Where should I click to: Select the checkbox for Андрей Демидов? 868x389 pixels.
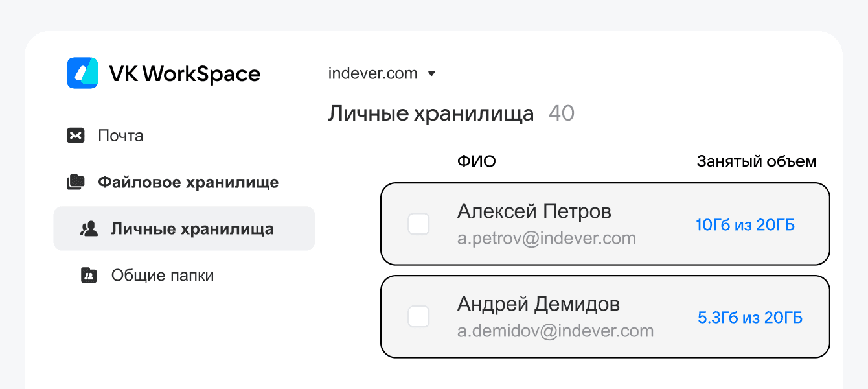[x=418, y=317]
